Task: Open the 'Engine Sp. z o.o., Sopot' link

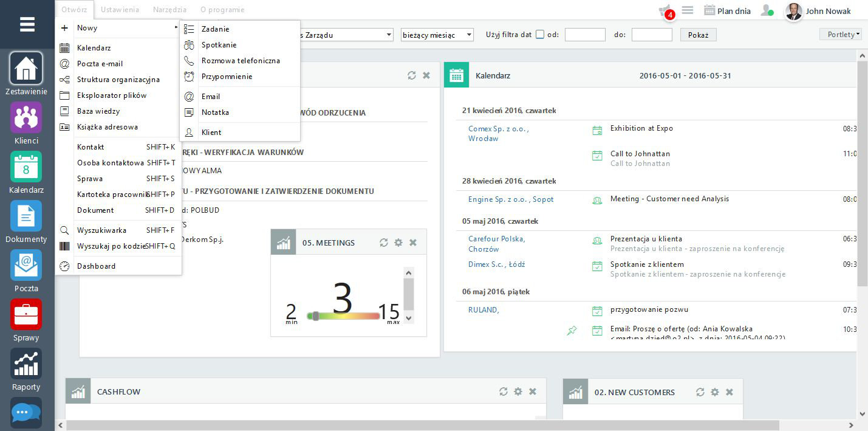Action: point(511,199)
